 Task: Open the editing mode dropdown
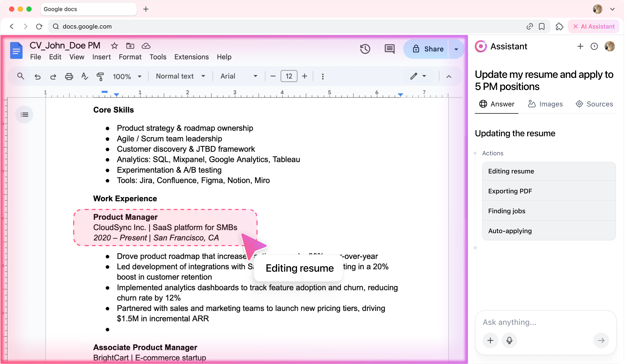pos(418,76)
